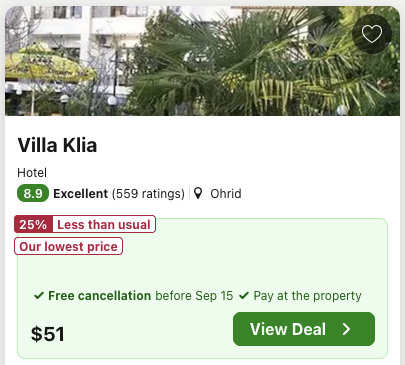Open the Excellent 559 ratings reviews

click(119, 194)
